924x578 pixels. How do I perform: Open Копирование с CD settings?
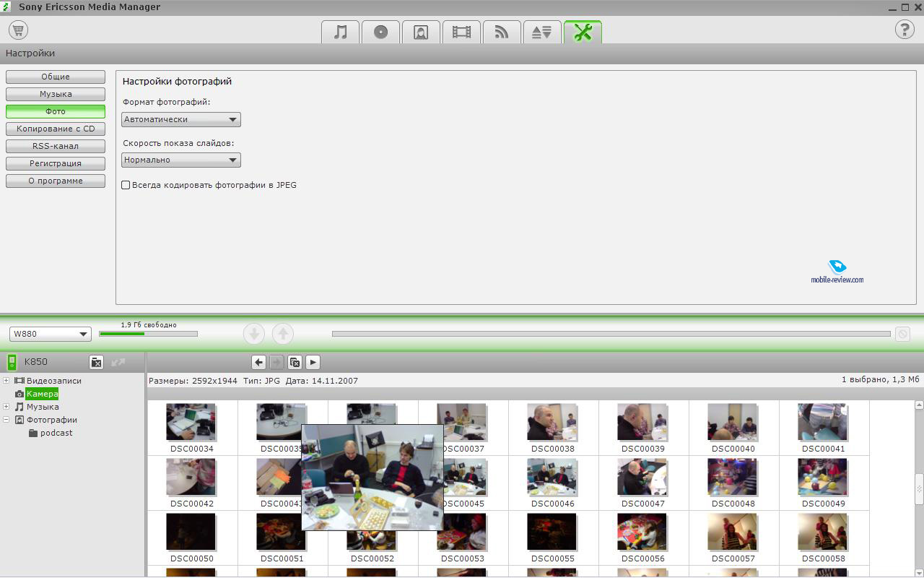point(56,129)
